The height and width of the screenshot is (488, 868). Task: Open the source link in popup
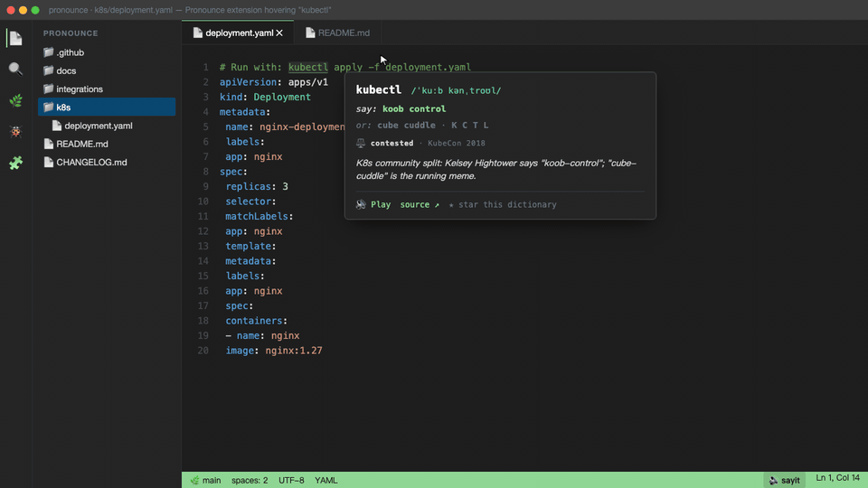click(420, 204)
